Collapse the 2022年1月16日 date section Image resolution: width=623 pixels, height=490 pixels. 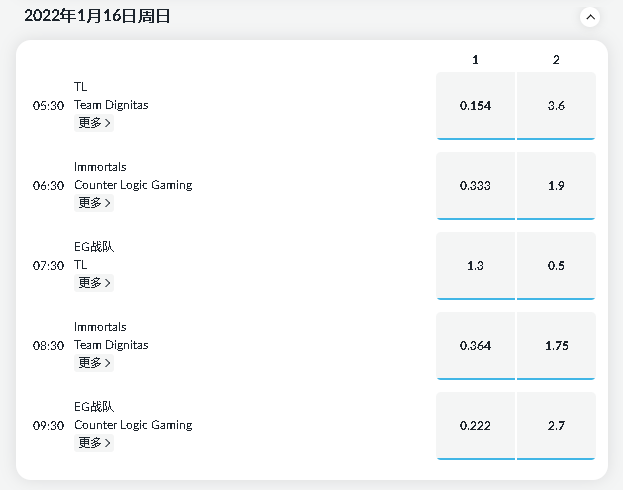pyautogui.click(x=590, y=17)
